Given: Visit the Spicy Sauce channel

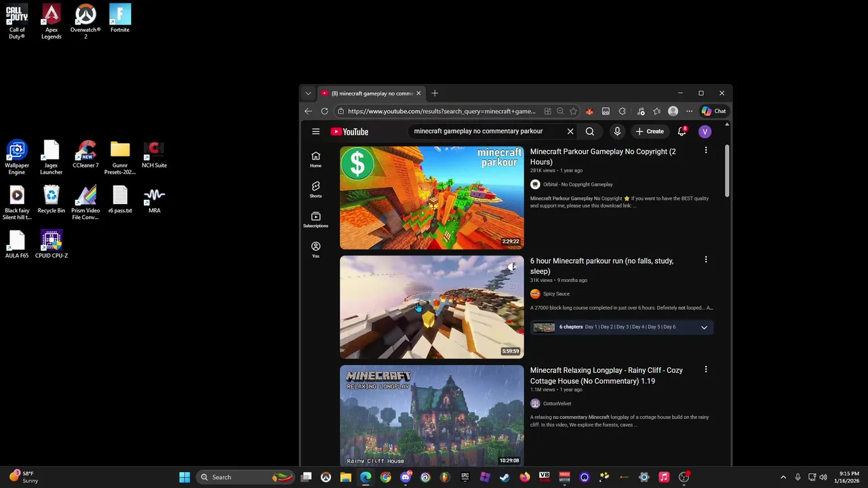Looking at the screenshot, I should (x=556, y=294).
